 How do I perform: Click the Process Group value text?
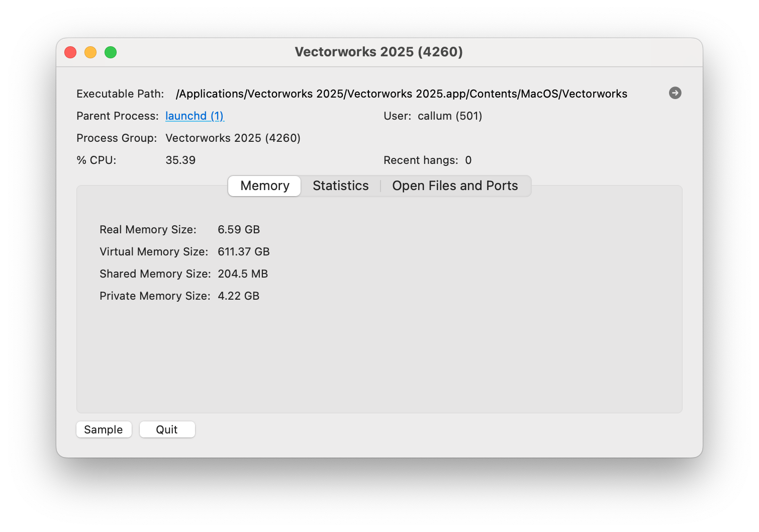[233, 138]
